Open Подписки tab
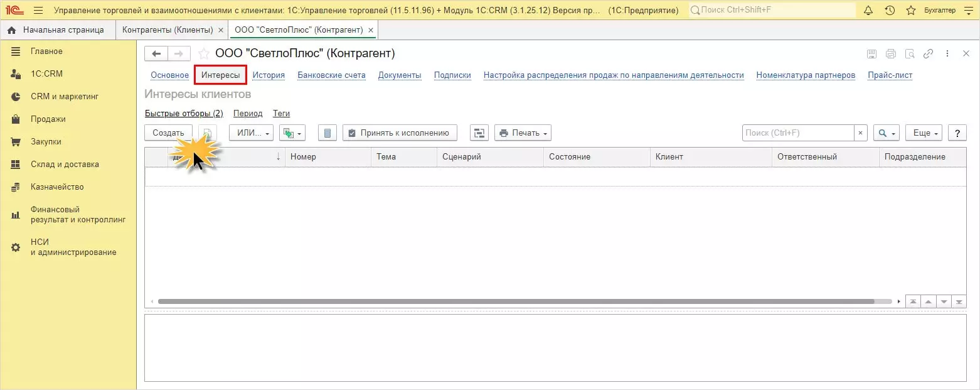Screen dimensions: 980x390 pos(452,75)
